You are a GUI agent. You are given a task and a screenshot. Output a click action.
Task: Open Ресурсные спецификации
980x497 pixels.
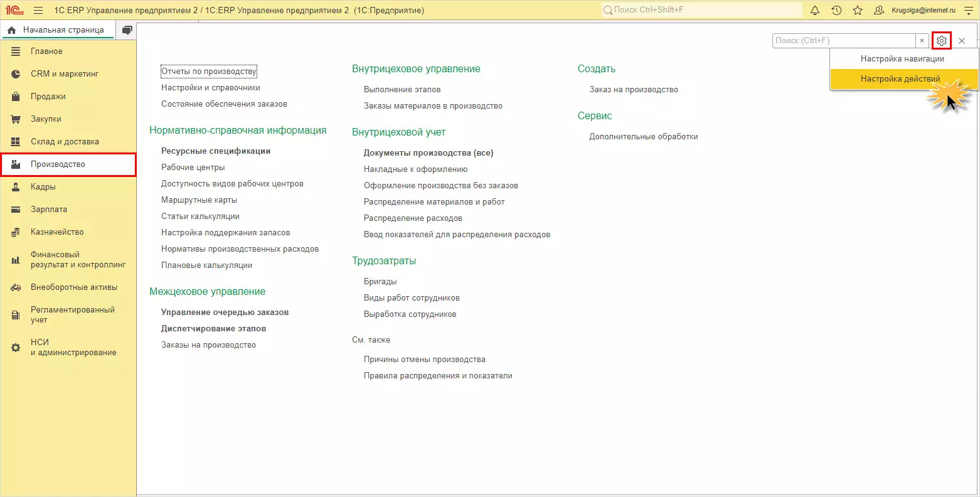click(x=216, y=151)
